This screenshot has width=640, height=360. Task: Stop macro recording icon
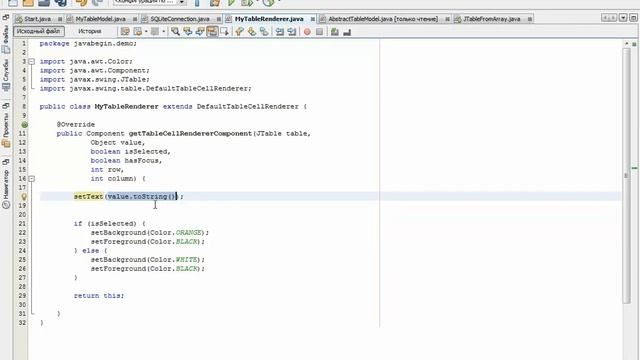pyautogui.click(x=320, y=31)
